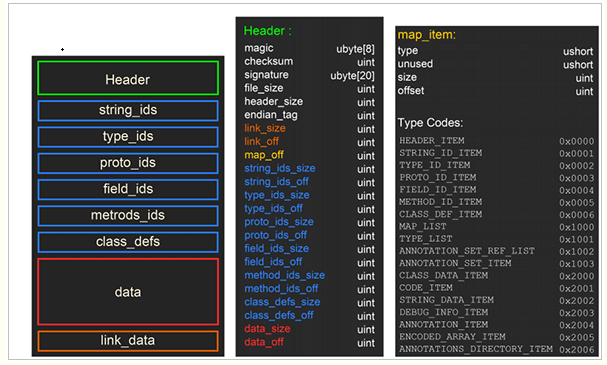
Task: Click the green Header box
Action: point(128,78)
